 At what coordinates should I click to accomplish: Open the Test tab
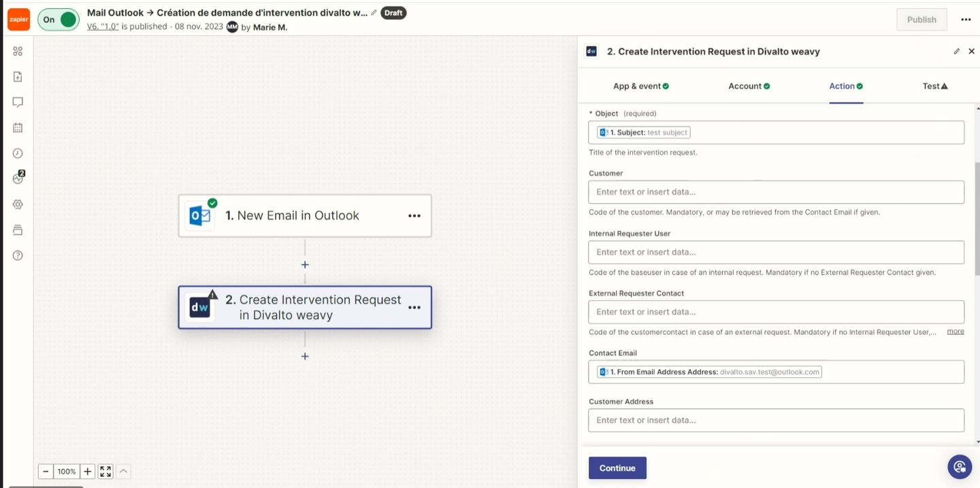click(935, 86)
